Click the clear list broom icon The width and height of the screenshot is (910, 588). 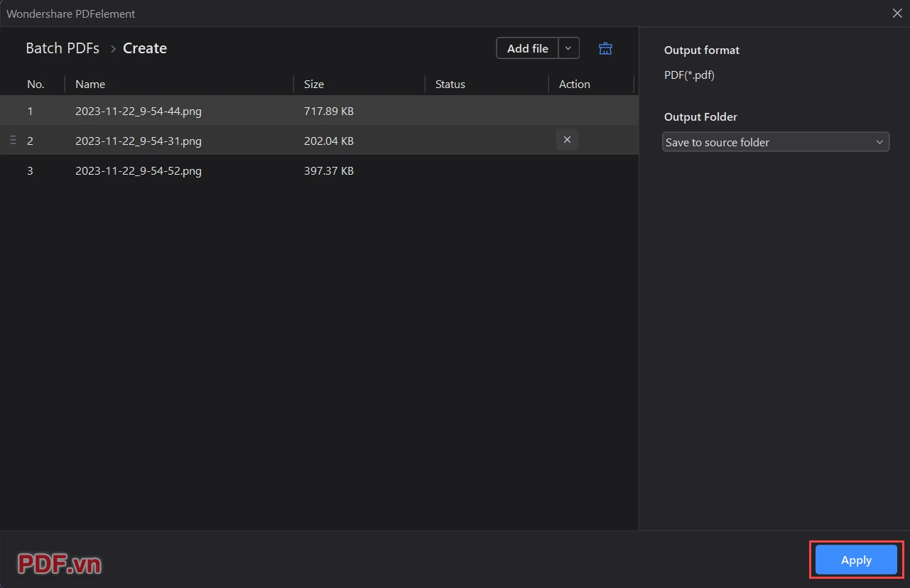point(605,48)
